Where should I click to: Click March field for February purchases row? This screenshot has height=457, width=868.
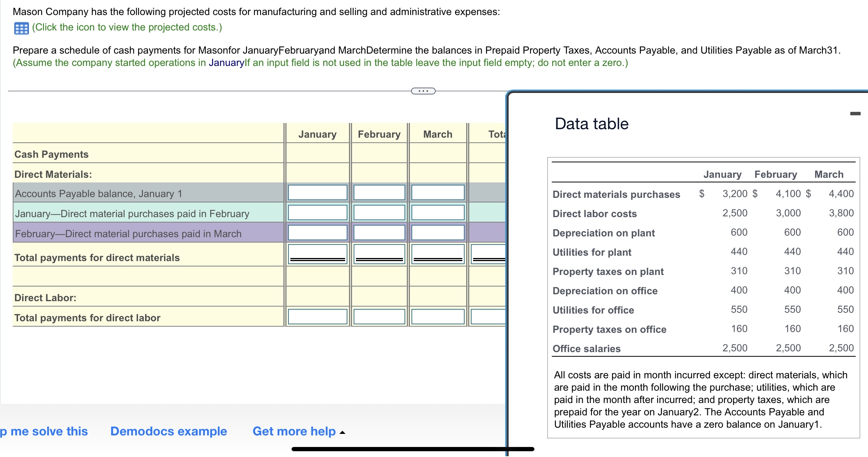[438, 233]
